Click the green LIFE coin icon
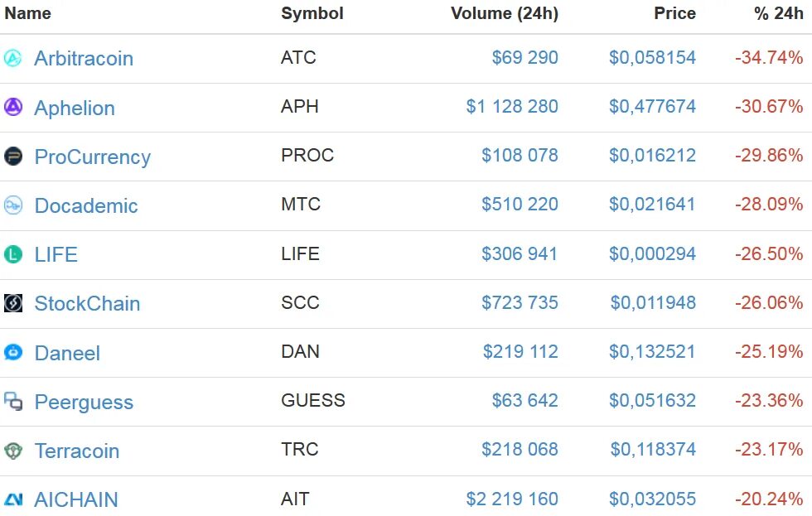The height and width of the screenshot is (516, 812). coord(13,254)
